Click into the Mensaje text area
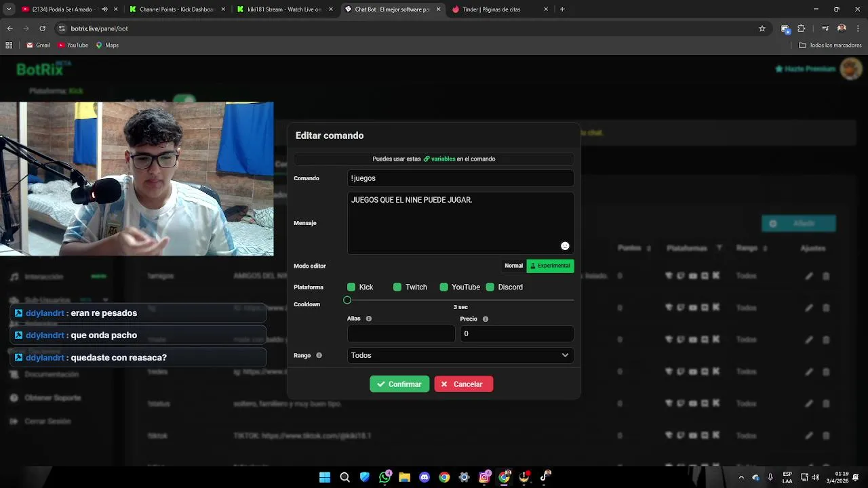868x488 pixels. [x=460, y=223]
